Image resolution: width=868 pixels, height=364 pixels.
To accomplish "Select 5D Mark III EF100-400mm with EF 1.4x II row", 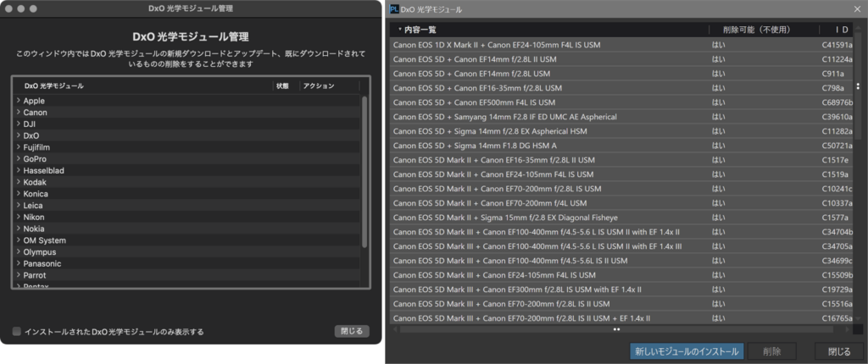I will point(622,231).
